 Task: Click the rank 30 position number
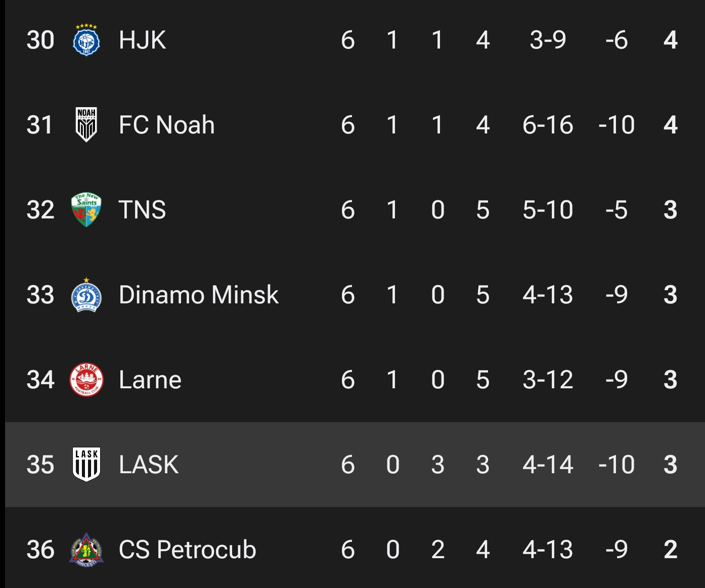(40, 40)
